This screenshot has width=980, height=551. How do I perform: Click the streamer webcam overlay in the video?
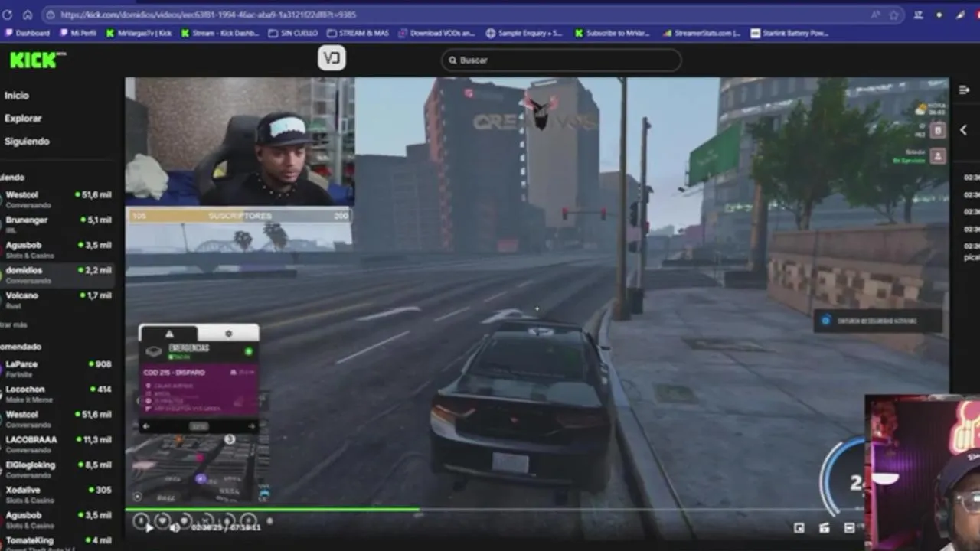coord(240,142)
